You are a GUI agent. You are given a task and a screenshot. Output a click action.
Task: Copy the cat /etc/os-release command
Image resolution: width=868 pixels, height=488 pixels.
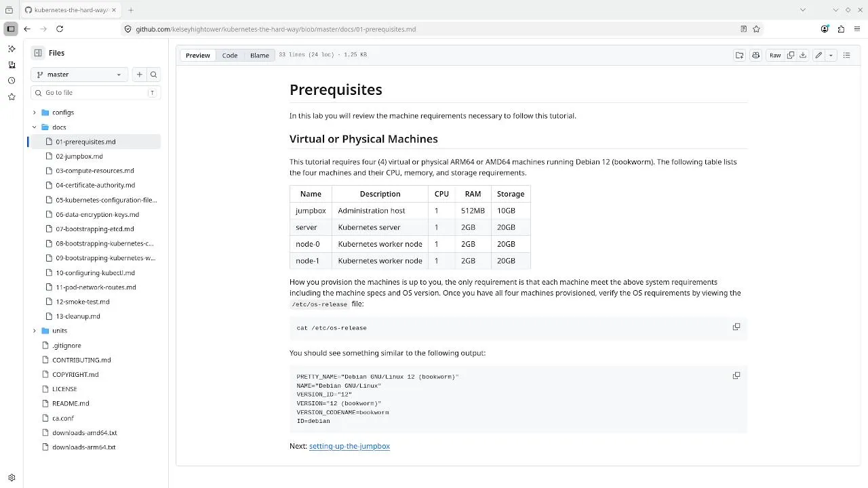click(x=736, y=327)
